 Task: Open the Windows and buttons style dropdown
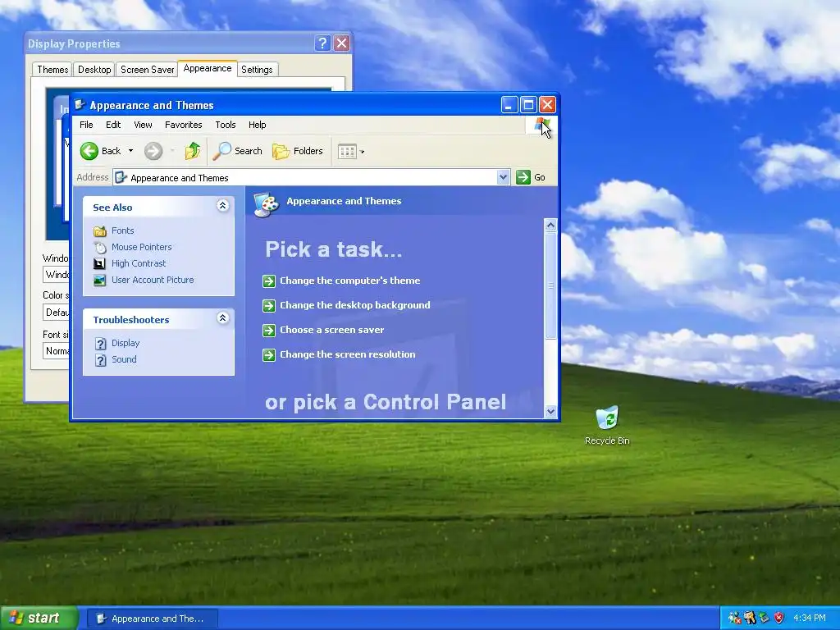click(57, 275)
